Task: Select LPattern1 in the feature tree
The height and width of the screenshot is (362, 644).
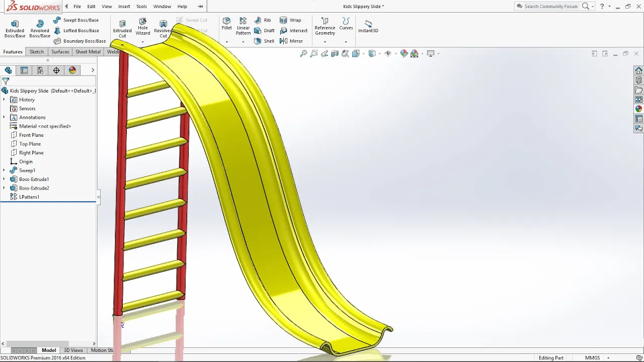Action: point(29,197)
